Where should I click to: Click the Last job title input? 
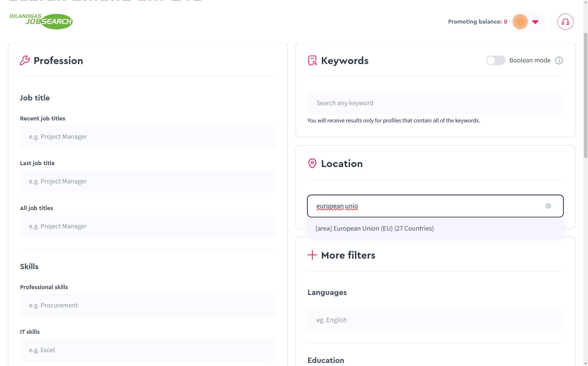(148, 181)
